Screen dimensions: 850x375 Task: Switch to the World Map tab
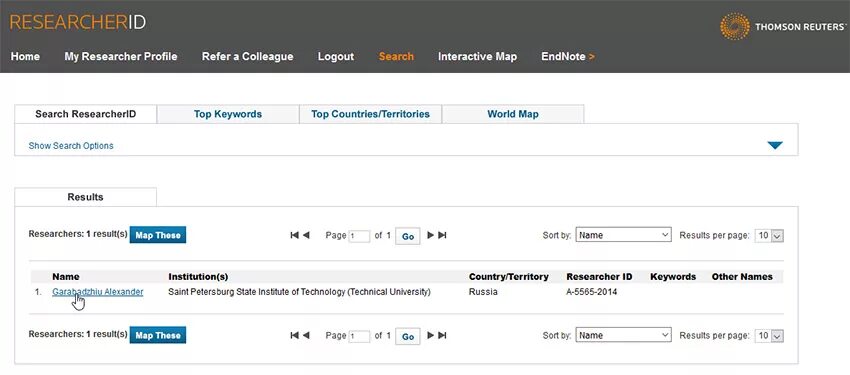513,114
